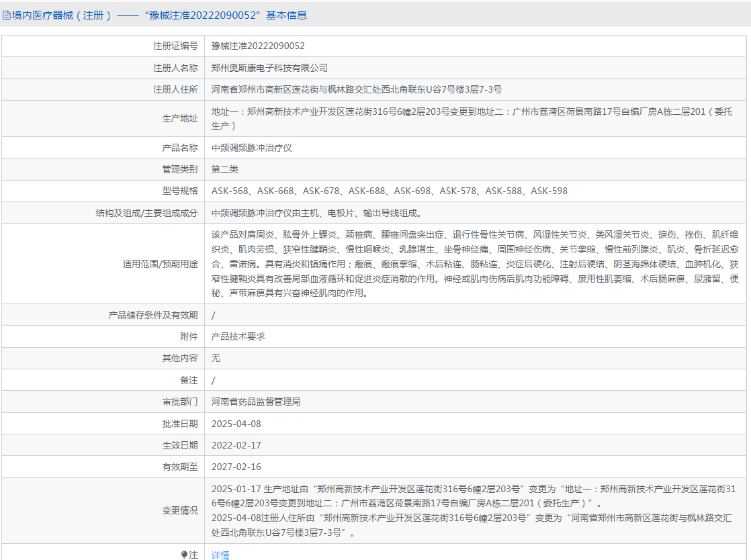The width and height of the screenshot is (751, 560).
Task: Click effective date 2022-02-17
Action: tap(236, 445)
